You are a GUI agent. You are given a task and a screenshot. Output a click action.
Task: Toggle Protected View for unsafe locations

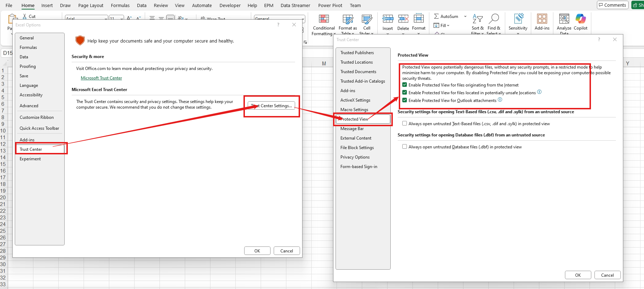(x=405, y=92)
